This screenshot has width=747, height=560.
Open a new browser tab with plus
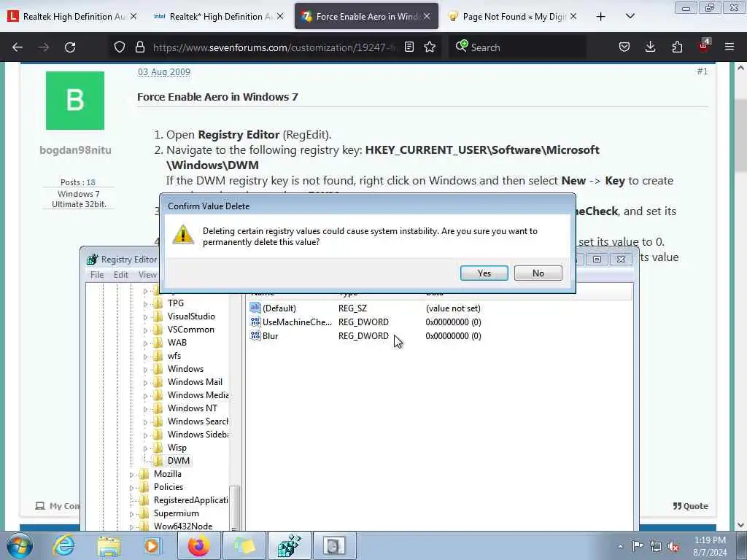pyautogui.click(x=601, y=17)
